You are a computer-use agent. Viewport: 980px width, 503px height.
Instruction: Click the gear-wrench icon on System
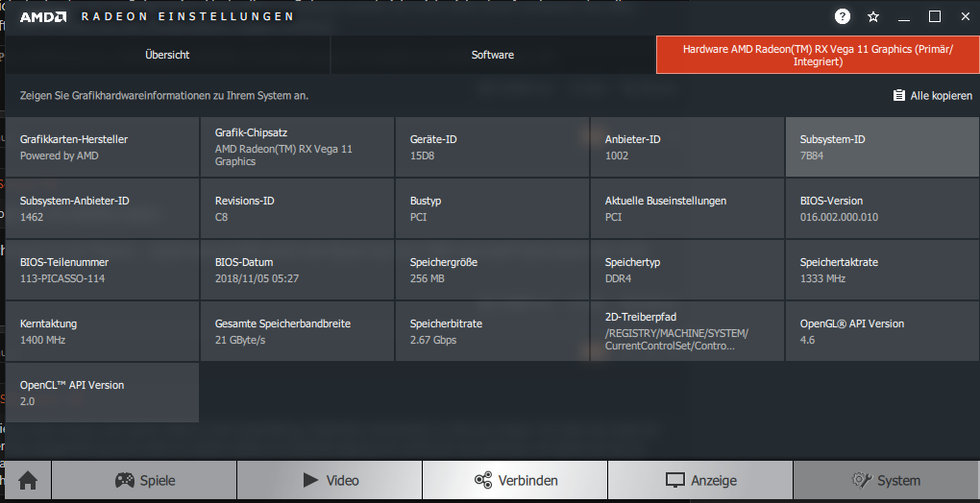point(861,480)
